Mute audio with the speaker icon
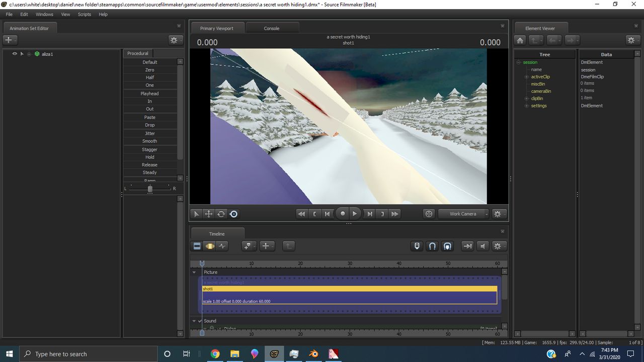The image size is (644, 362). coord(482,246)
